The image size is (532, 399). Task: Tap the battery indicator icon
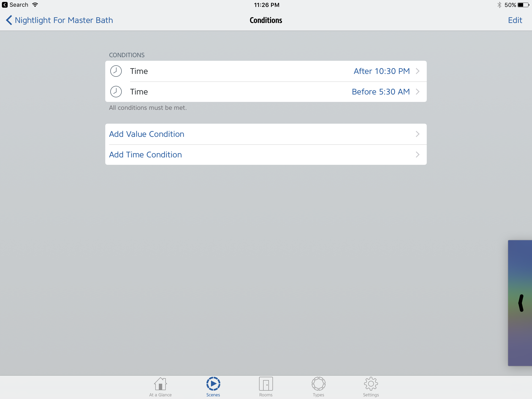pyautogui.click(x=523, y=5)
